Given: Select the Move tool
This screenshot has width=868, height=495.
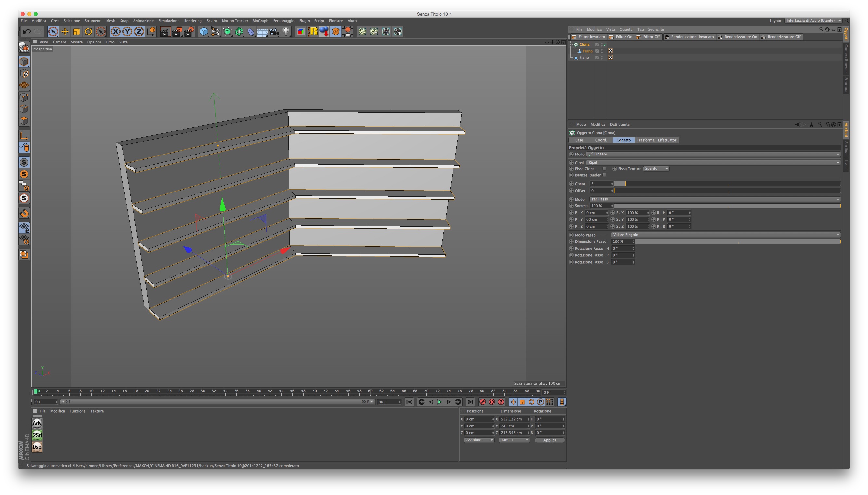Looking at the screenshot, I should (65, 31).
